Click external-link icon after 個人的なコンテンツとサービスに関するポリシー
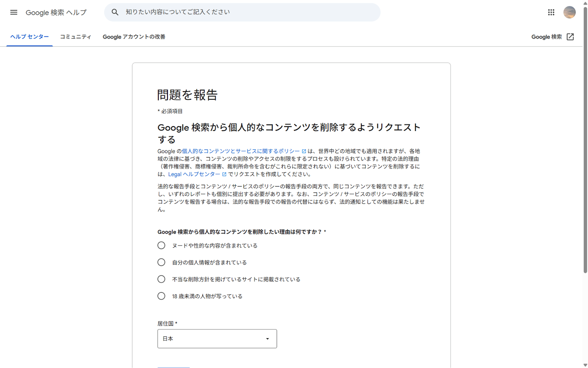Screen dimensions: 588x368 [x=304, y=151]
